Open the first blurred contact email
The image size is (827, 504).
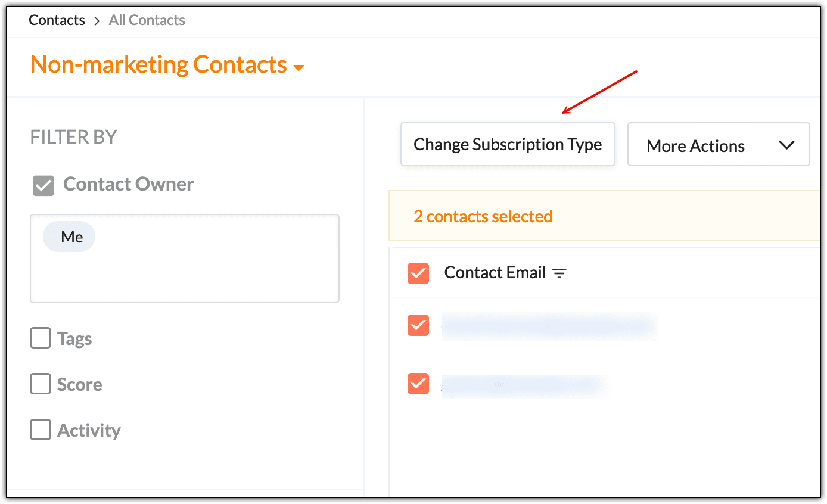click(x=548, y=326)
